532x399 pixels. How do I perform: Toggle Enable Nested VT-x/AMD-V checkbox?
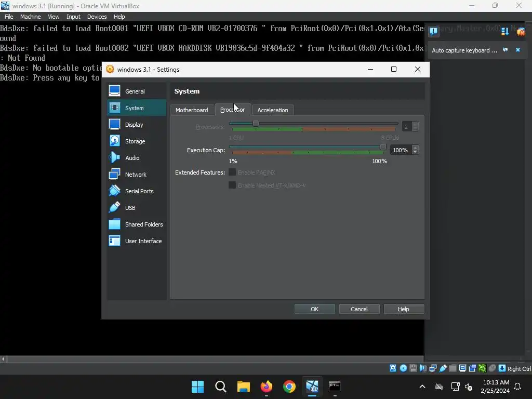pos(232,185)
